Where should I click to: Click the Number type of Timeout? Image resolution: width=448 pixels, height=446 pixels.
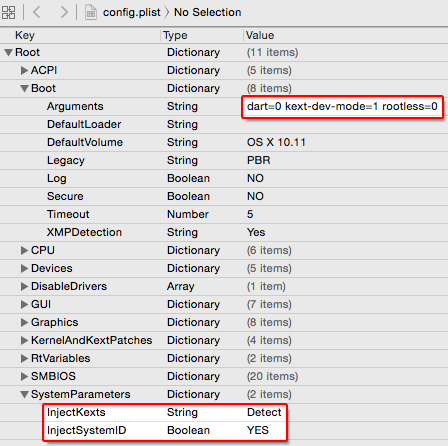pos(188,214)
